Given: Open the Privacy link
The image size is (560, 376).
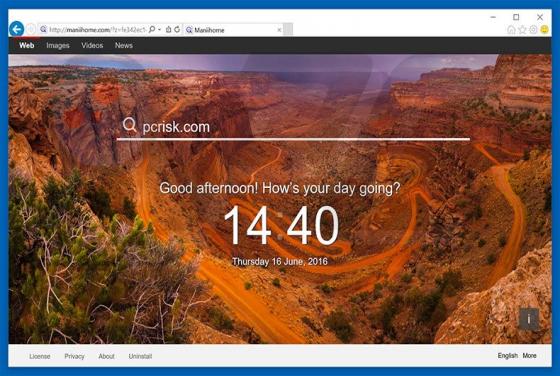Looking at the screenshot, I should pyautogui.click(x=74, y=356).
